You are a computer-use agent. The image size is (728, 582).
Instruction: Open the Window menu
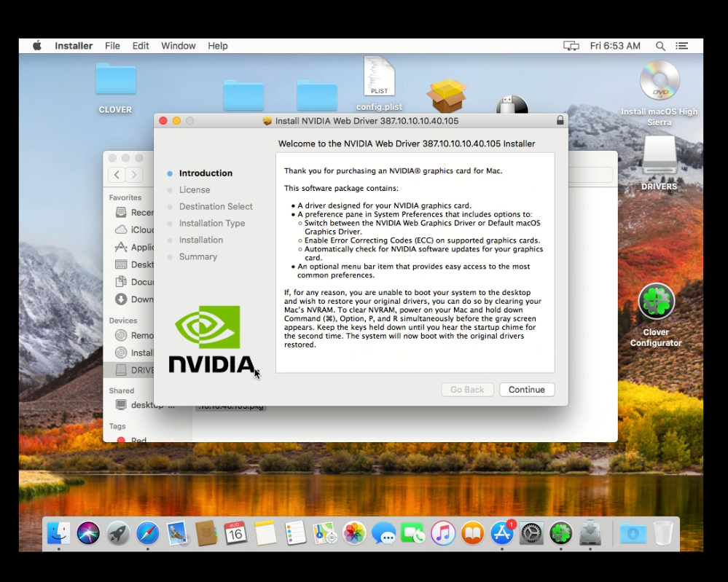point(179,45)
